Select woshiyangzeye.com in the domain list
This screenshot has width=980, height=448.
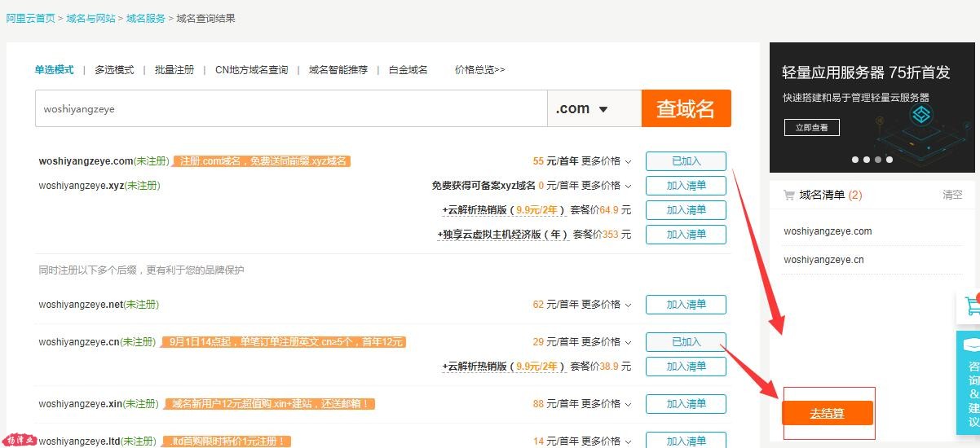tap(828, 231)
